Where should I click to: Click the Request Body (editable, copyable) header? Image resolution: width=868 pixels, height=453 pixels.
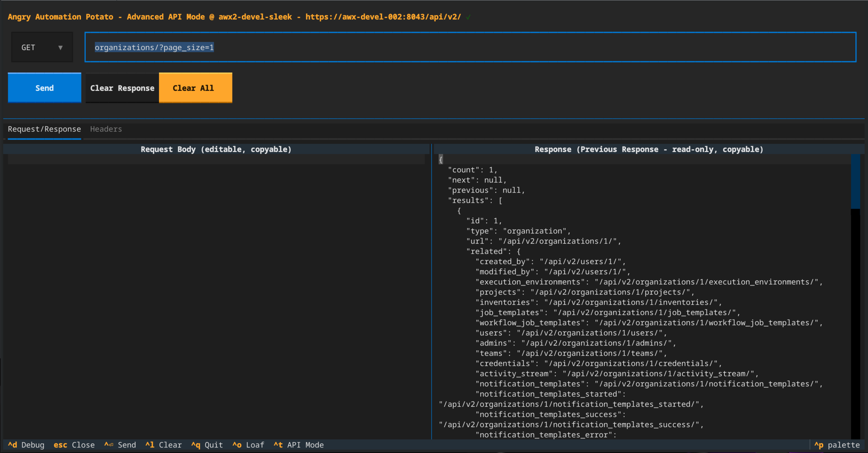(216, 149)
